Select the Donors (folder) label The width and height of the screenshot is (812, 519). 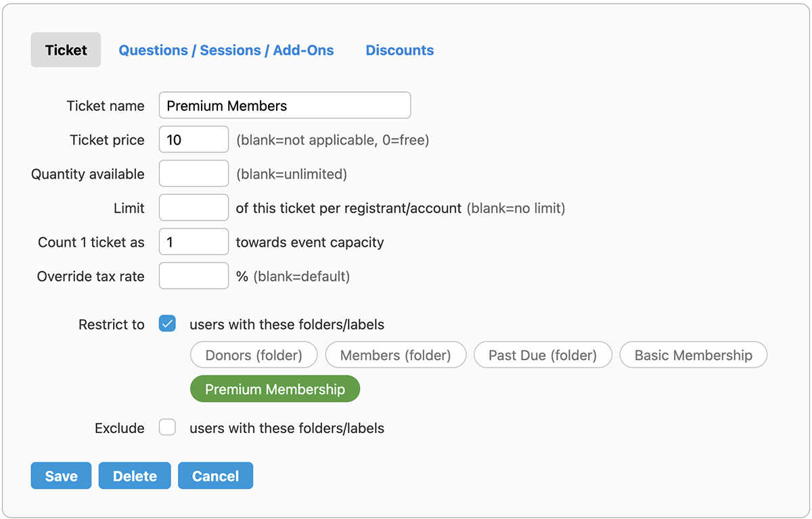[x=254, y=355]
